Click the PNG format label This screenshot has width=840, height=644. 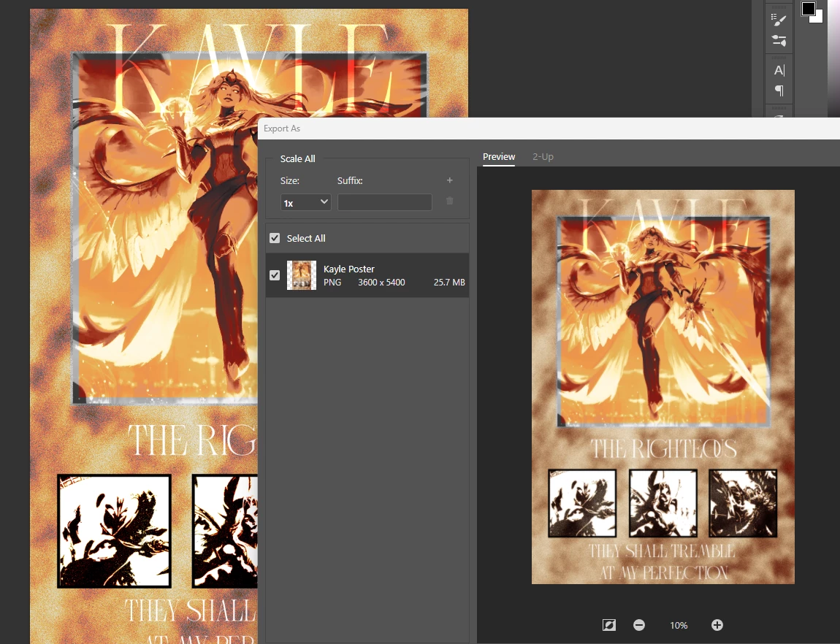coord(332,282)
